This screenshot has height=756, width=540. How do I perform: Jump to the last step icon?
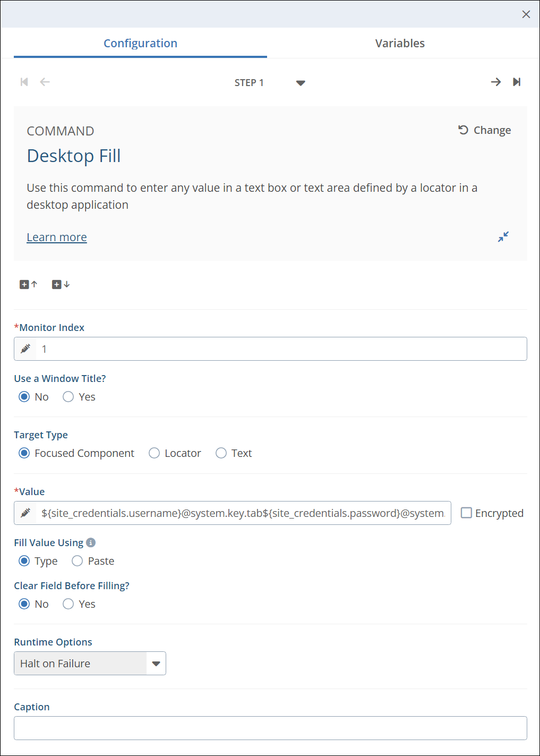point(517,82)
